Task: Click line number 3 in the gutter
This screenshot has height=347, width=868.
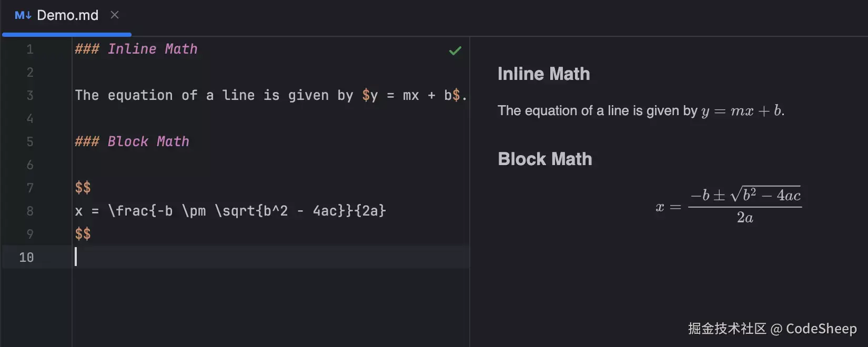Action: pyautogui.click(x=30, y=96)
